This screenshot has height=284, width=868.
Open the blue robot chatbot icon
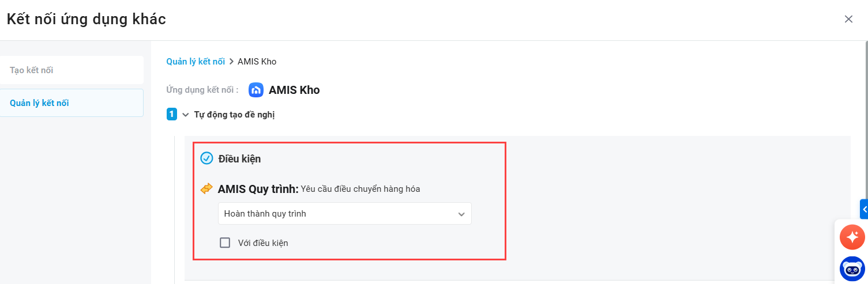852,268
